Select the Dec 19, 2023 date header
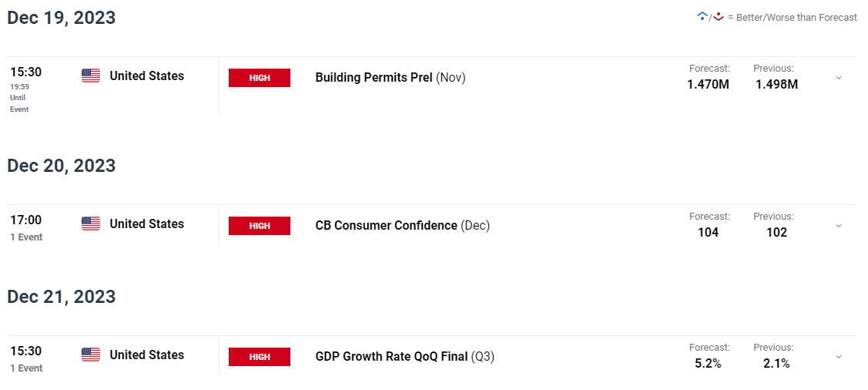The width and height of the screenshot is (868, 390). (x=62, y=17)
